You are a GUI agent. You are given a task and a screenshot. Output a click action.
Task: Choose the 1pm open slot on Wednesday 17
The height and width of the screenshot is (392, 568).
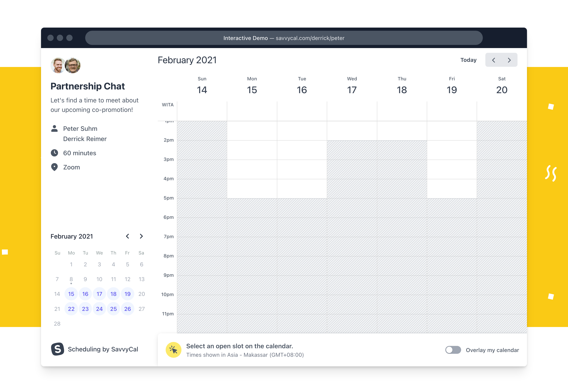(x=352, y=131)
